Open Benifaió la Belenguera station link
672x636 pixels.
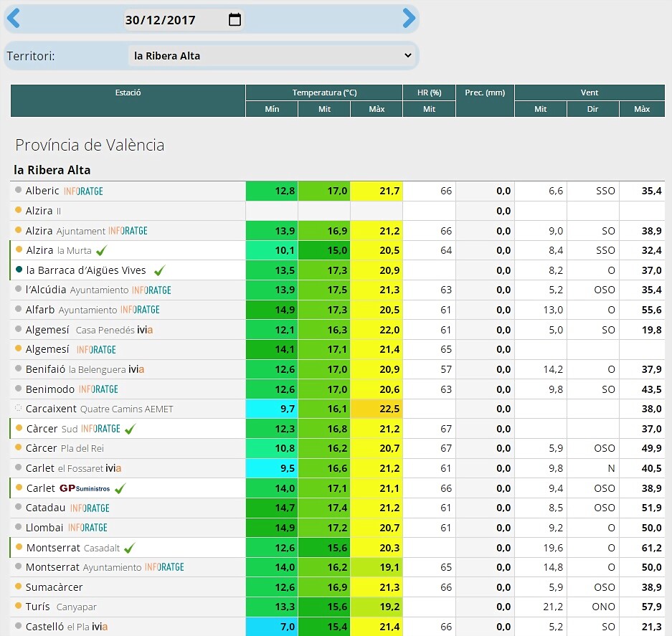tap(75, 369)
